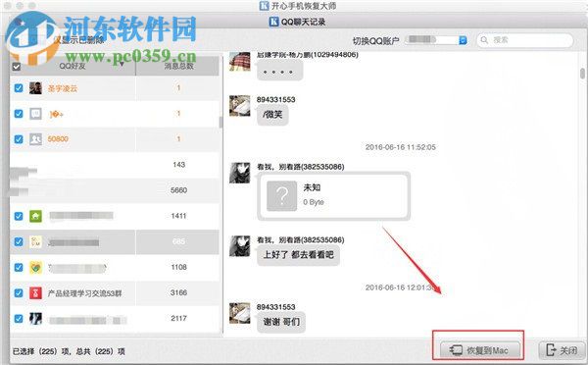This screenshot has height=365, width=588.
Task: Open the 切换QQ账户 account dropdown
Action: [x=436, y=40]
